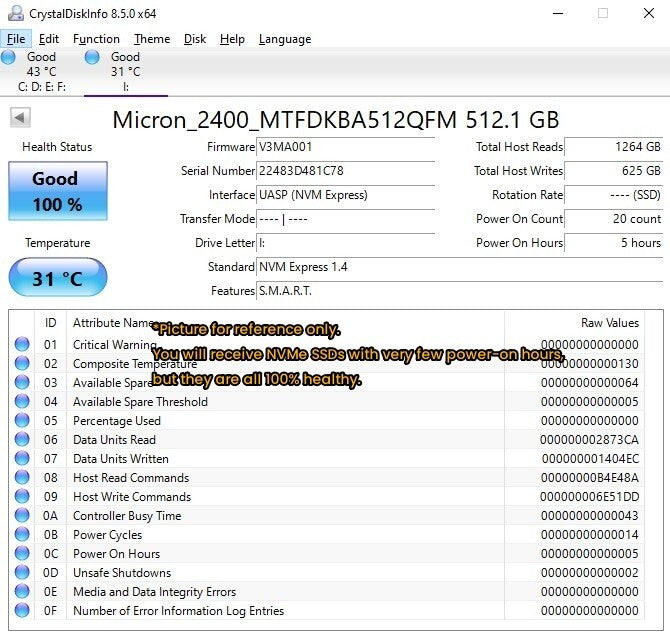Click the Total Host Reads value 1264 GB
Screen dimensions: 670x637
(613, 147)
